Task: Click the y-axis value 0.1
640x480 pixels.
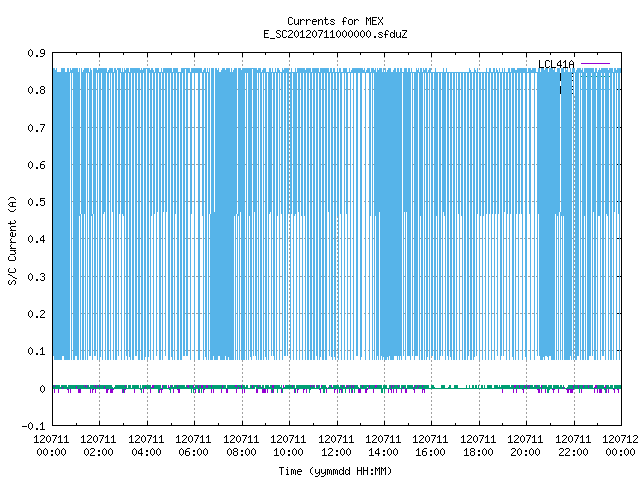Action: (x=37, y=351)
